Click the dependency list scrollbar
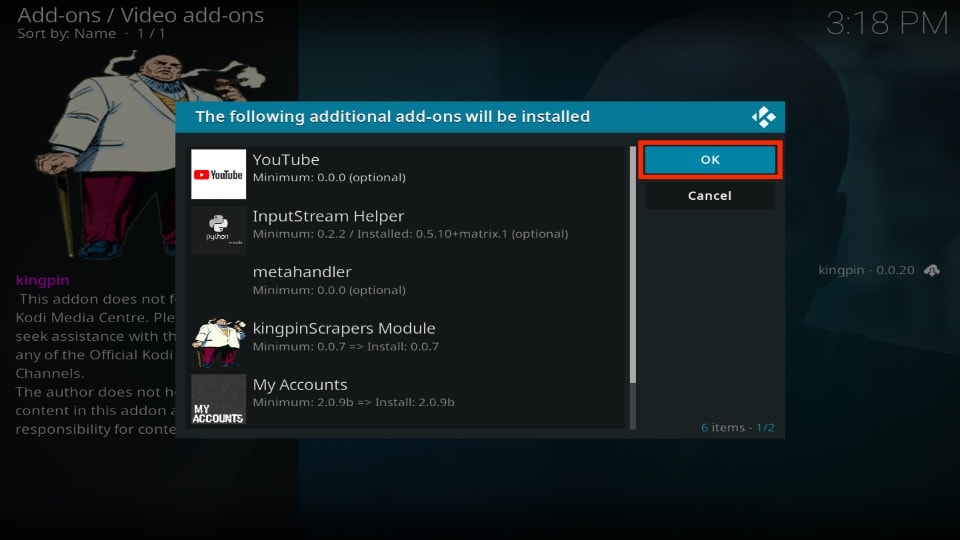960x540 pixels. click(x=632, y=287)
